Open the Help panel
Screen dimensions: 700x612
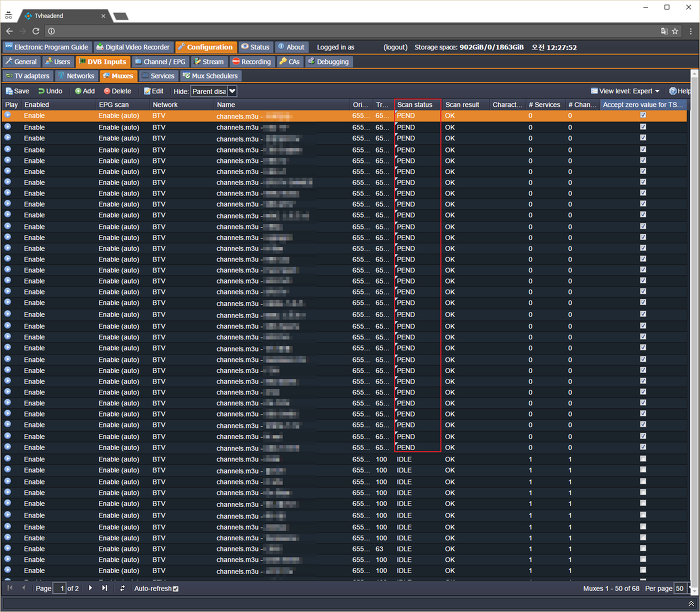(x=679, y=91)
